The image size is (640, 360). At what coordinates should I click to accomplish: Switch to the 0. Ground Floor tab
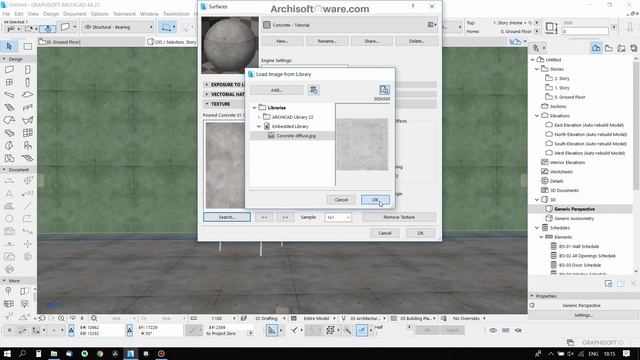coord(91,42)
